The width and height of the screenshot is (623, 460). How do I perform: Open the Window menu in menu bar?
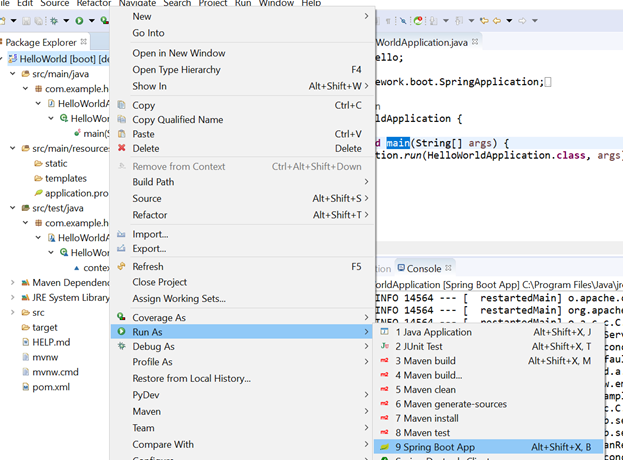pos(276,3)
